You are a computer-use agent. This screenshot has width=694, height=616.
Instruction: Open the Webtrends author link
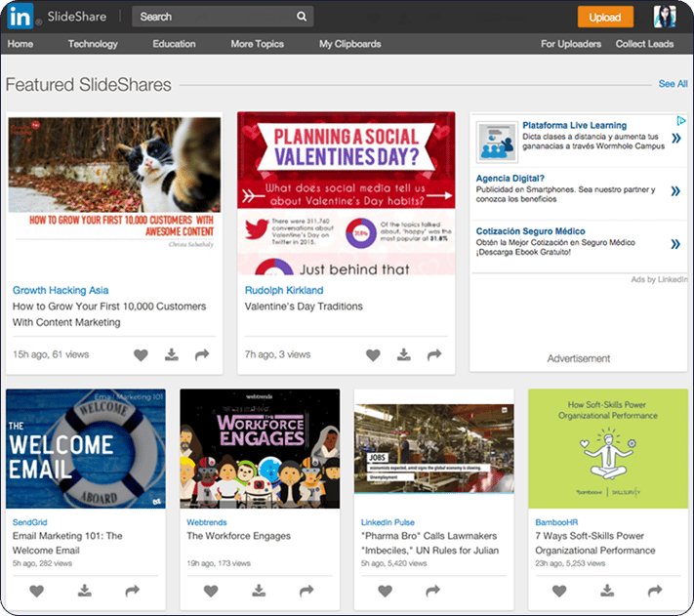point(206,522)
